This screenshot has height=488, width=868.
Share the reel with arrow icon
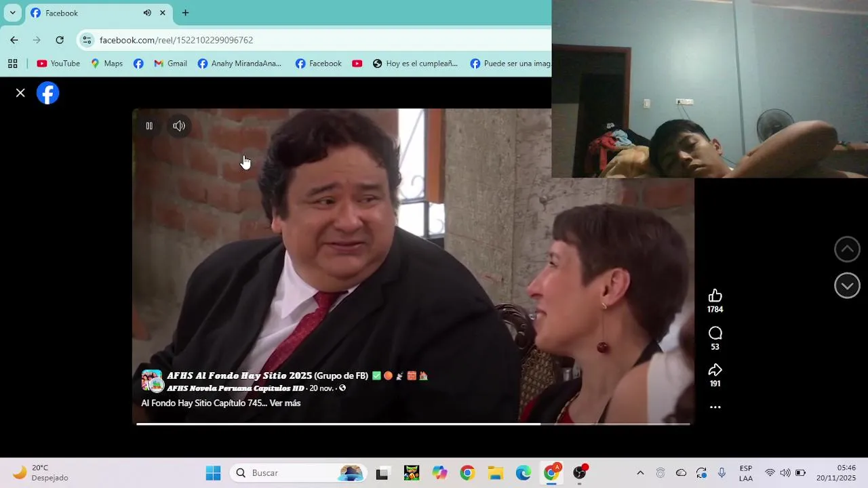point(715,370)
